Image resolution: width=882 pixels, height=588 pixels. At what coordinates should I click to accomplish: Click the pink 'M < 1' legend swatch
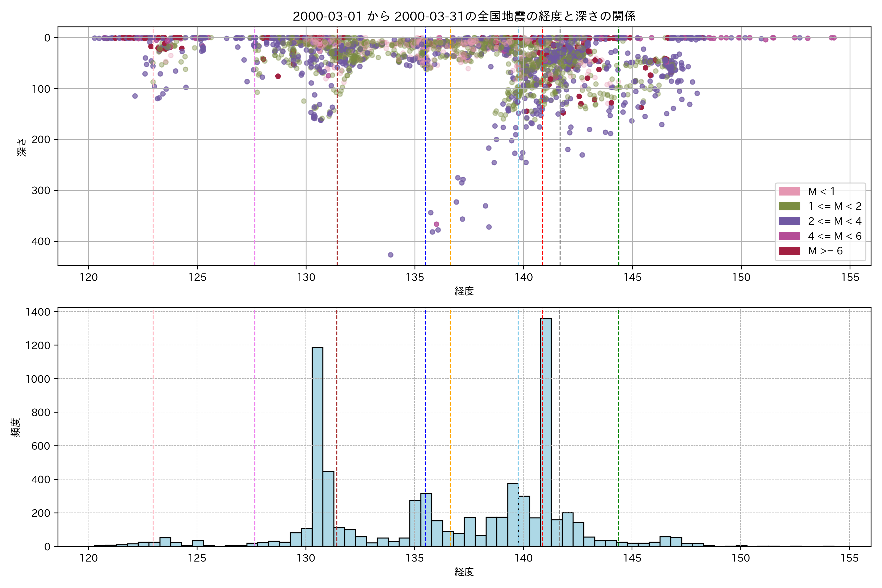[789, 191]
